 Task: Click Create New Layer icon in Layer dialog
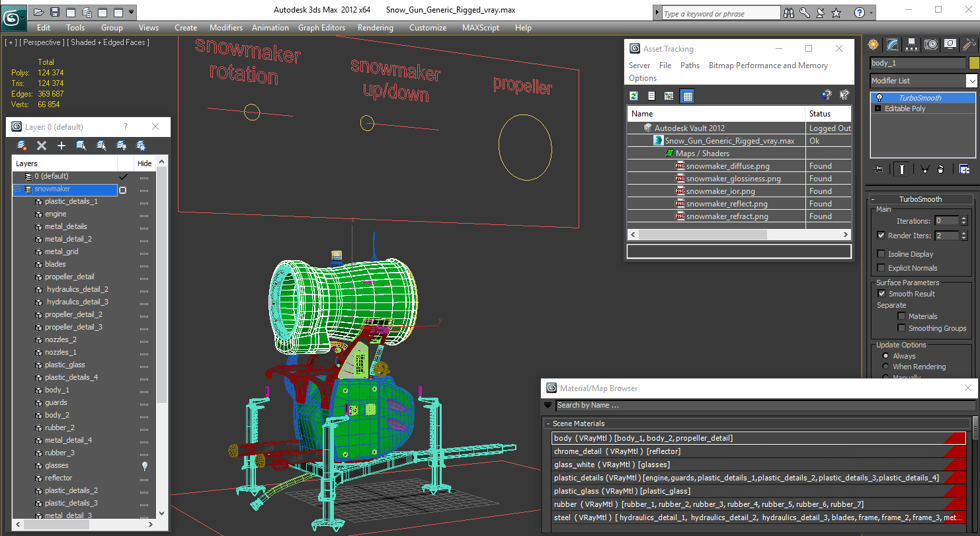tap(22, 146)
